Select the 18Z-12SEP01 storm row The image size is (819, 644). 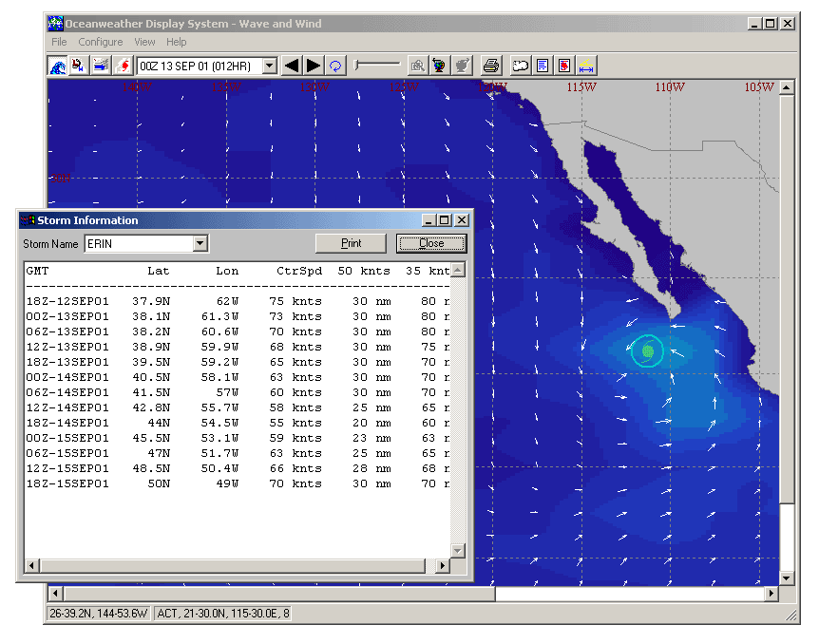238,301
